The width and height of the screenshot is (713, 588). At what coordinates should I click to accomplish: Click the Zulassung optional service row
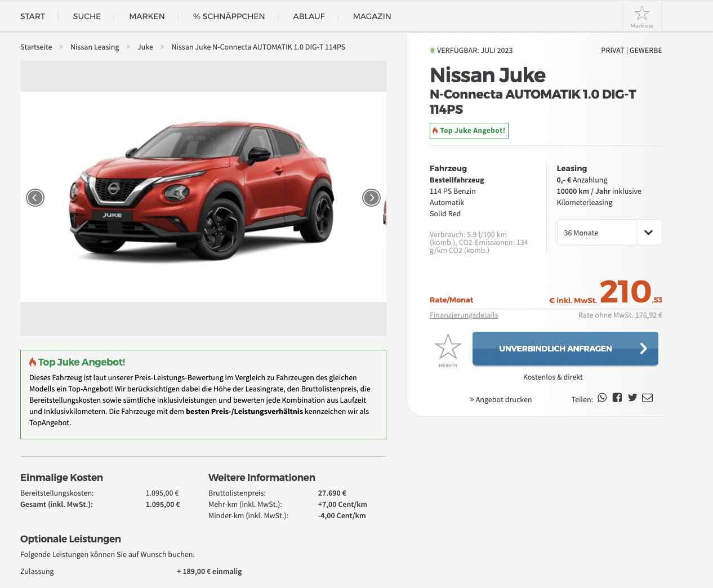[131, 571]
